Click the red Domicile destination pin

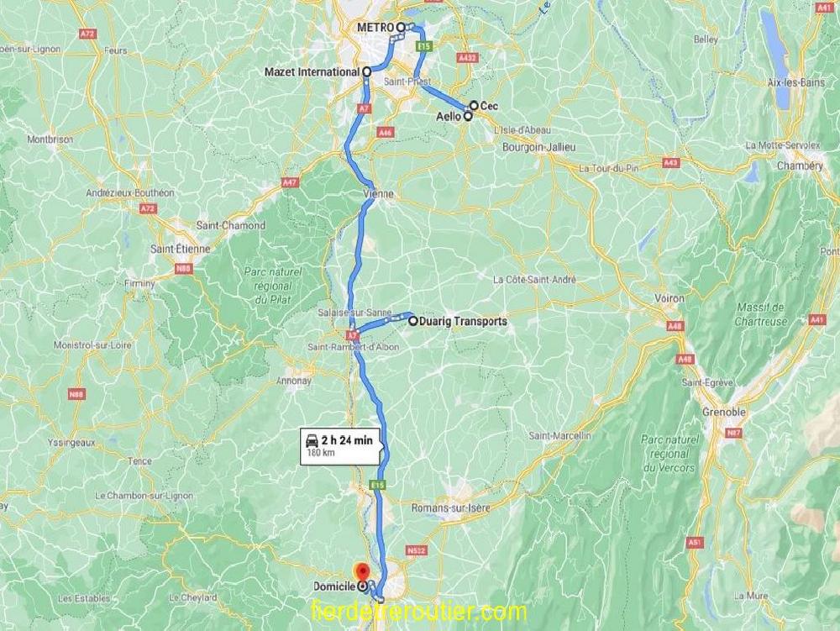pos(364,570)
